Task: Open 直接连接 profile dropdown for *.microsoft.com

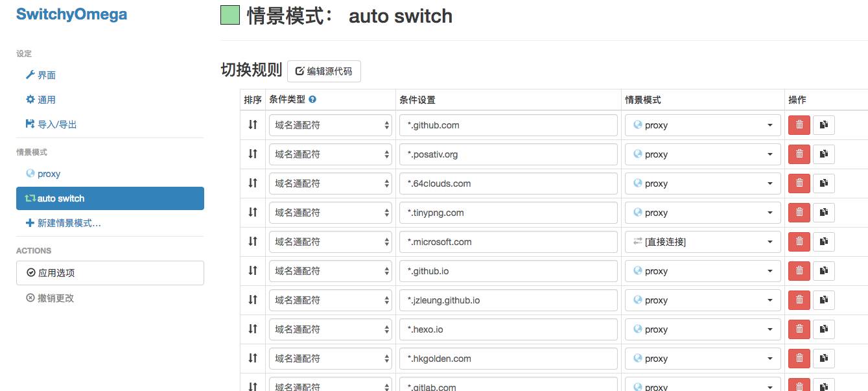Action: point(703,242)
